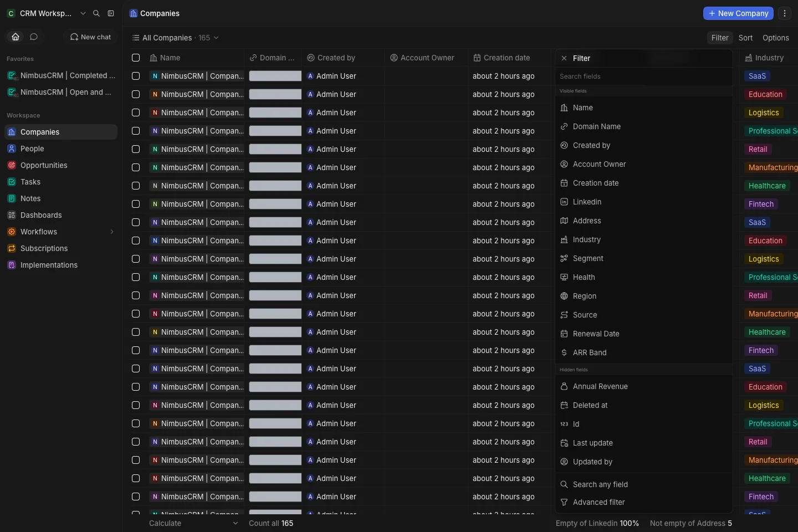
Task: Open the Creation date column header menu
Action: (x=510, y=58)
